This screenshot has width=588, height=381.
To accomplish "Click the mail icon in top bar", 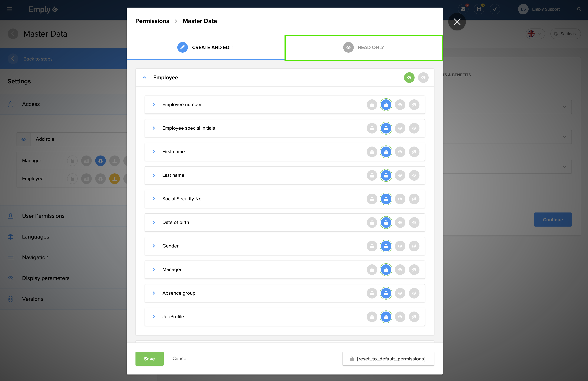I will click(463, 9).
